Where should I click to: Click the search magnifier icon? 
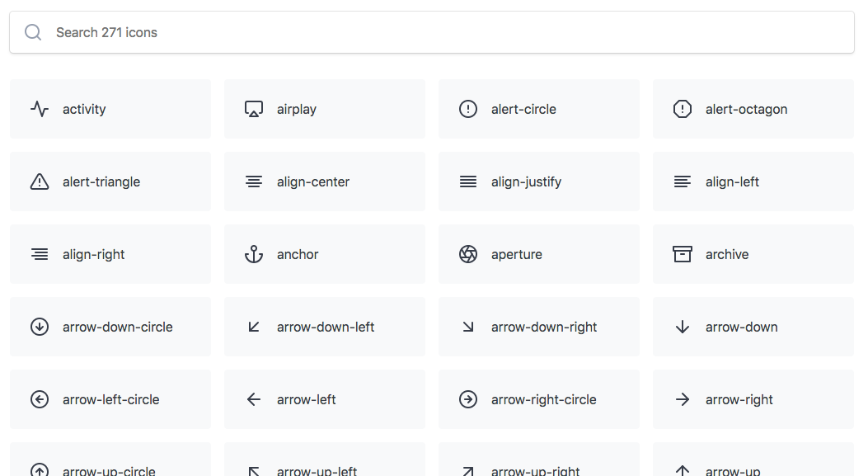(33, 32)
